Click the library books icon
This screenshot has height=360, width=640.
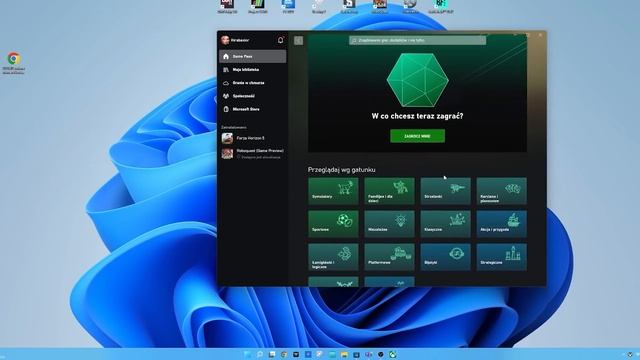(x=226, y=70)
